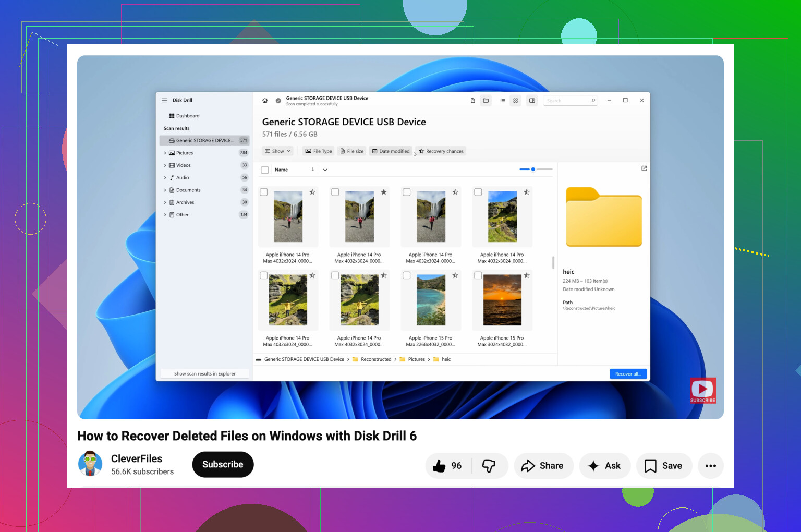The image size is (801, 532).
Task: Expand the Documents category arrow
Action: (x=165, y=190)
